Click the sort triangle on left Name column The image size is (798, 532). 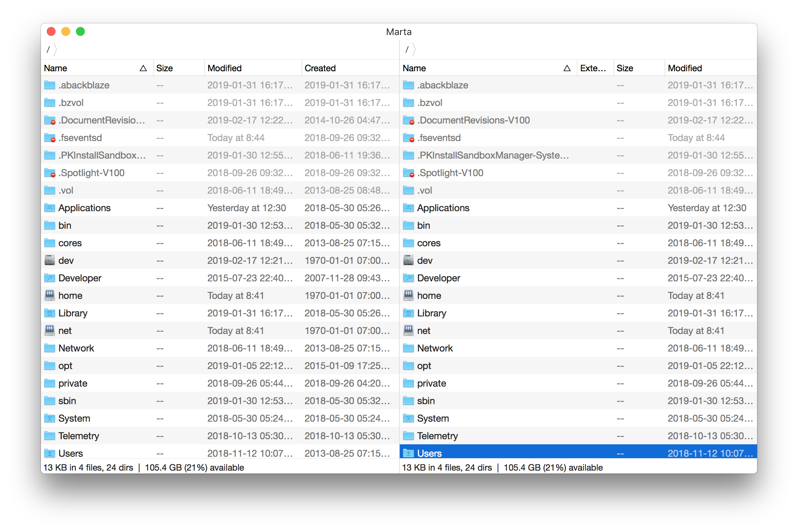(143, 68)
